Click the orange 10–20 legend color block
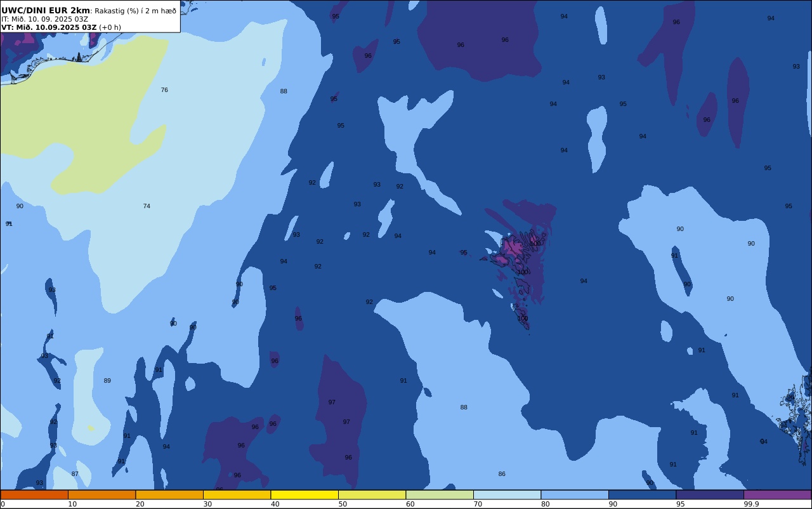The width and height of the screenshot is (812, 509). pos(101,494)
